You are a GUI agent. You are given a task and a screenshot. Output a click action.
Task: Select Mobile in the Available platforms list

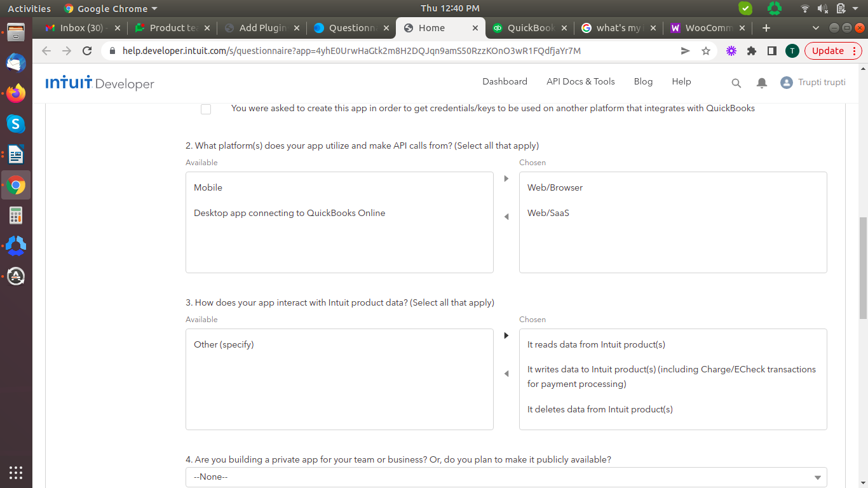point(208,187)
